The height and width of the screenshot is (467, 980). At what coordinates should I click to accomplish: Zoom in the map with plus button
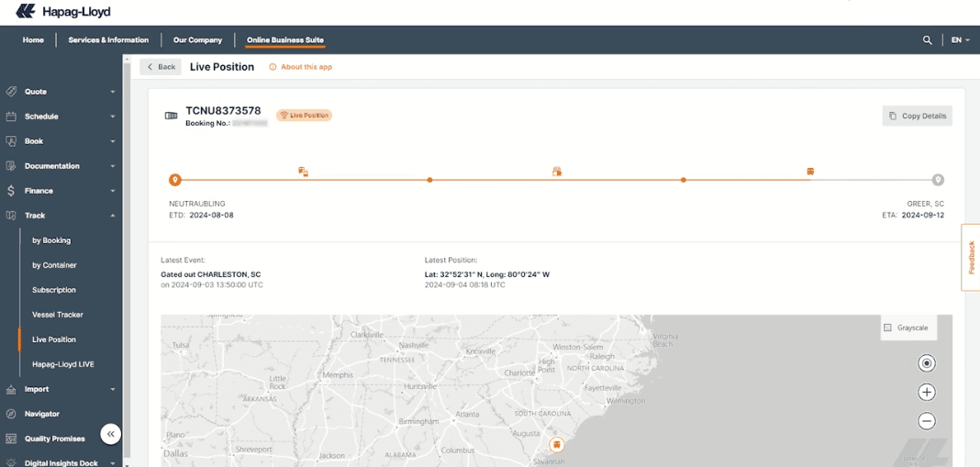[x=926, y=392]
